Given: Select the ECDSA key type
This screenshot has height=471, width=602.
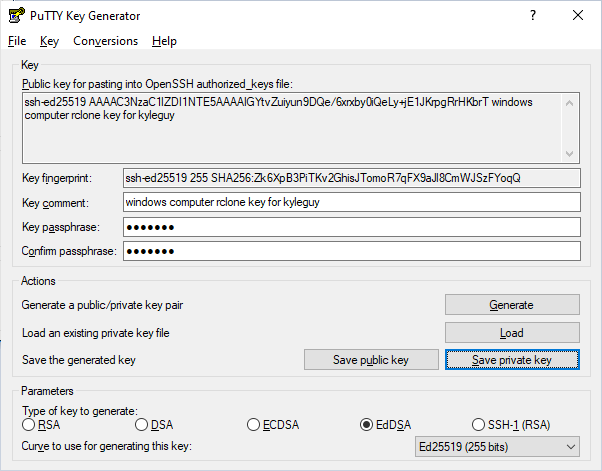Looking at the screenshot, I should coord(254,425).
